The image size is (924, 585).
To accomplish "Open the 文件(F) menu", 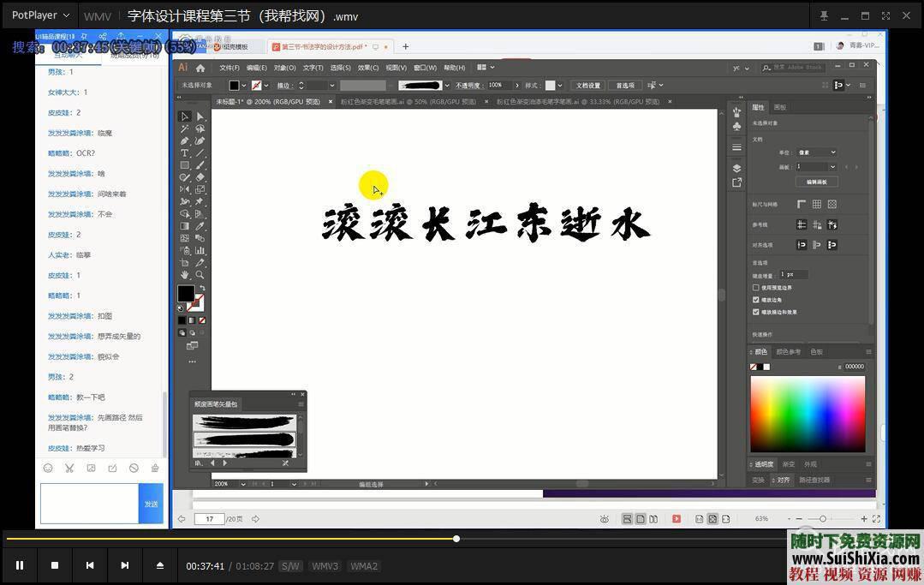I will click(x=229, y=68).
